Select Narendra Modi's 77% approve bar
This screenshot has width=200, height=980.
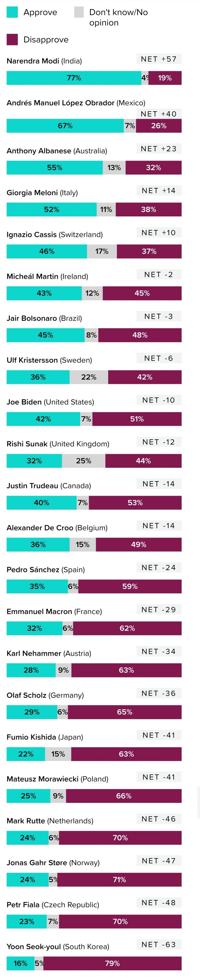click(x=74, y=78)
